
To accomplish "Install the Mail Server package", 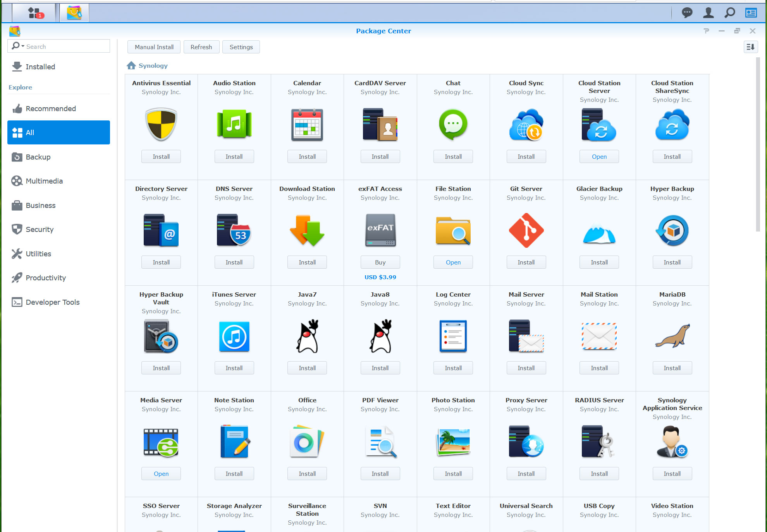I will pyautogui.click(x=526, y=368).
